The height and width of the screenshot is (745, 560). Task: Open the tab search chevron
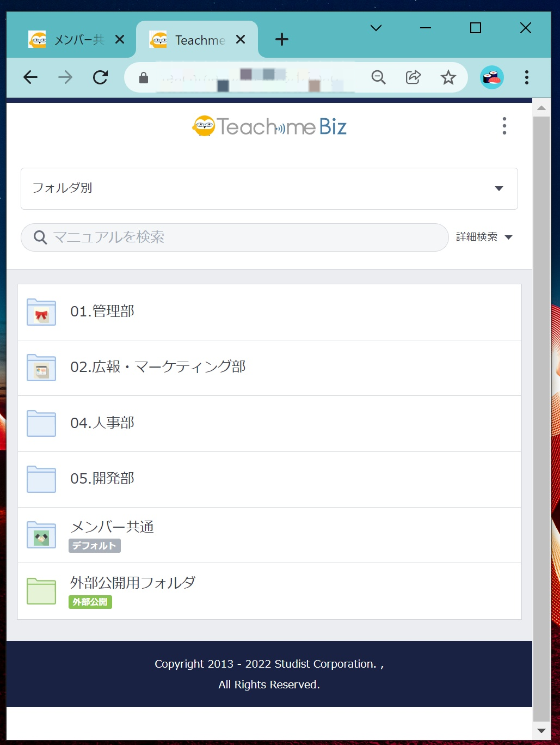coord(376,28)
